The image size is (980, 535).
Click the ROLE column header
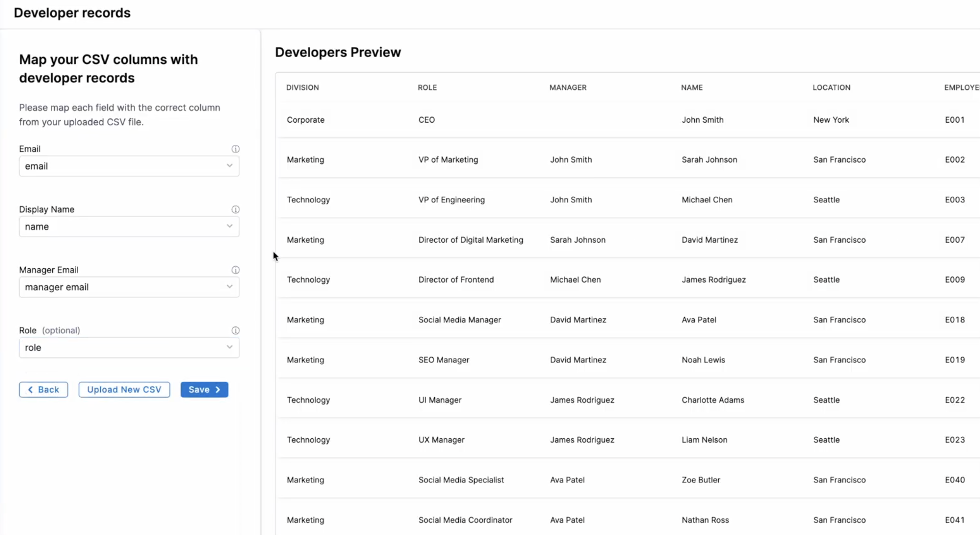click(427, 87)
